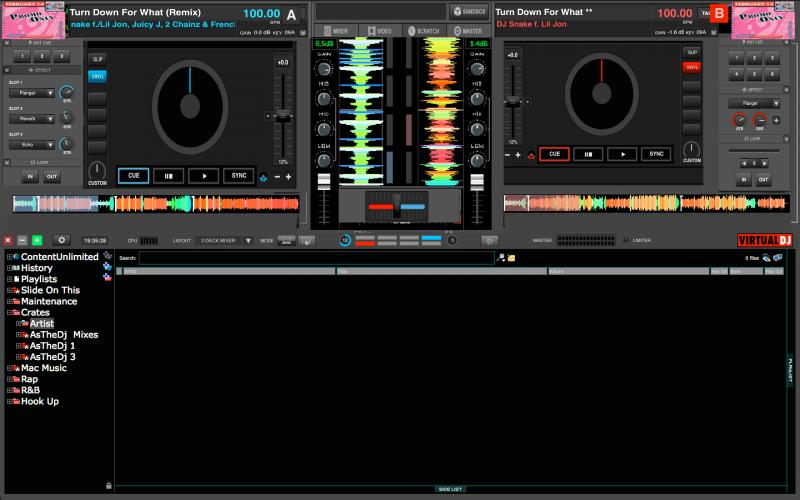Screen dimensions: 800x500
Task: Click the VirtualDJ logo
Action: [765, 240]
